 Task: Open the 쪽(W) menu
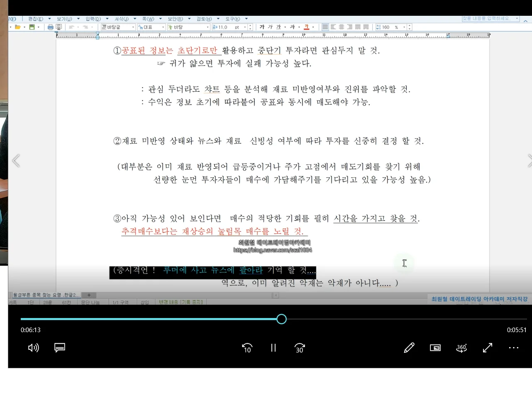pos(148,19)
